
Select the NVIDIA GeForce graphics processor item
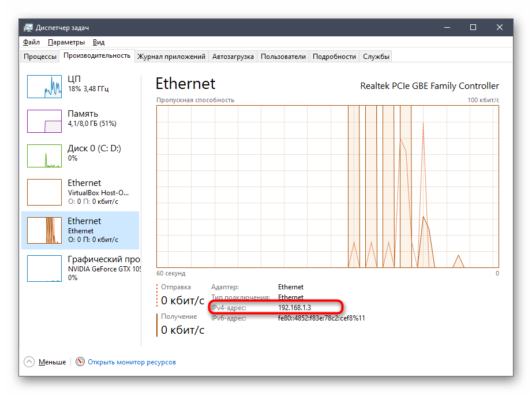pyautogui.click(x=81, y=268)
